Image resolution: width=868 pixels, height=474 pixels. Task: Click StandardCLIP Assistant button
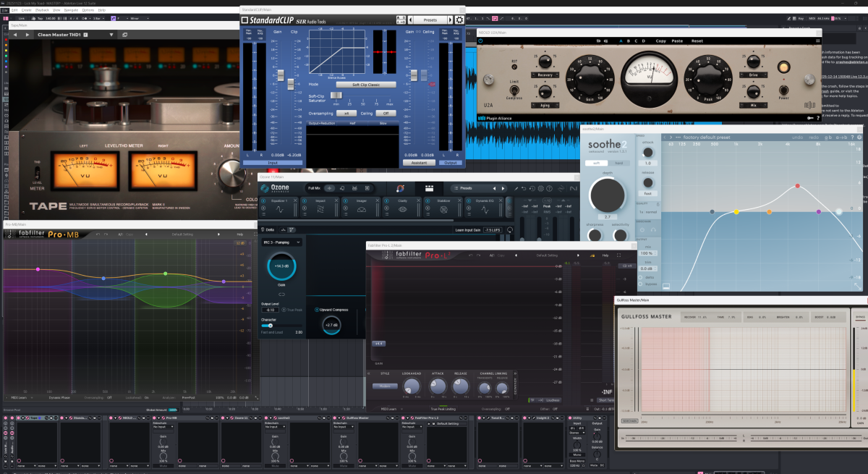click(x=419, y=163)
